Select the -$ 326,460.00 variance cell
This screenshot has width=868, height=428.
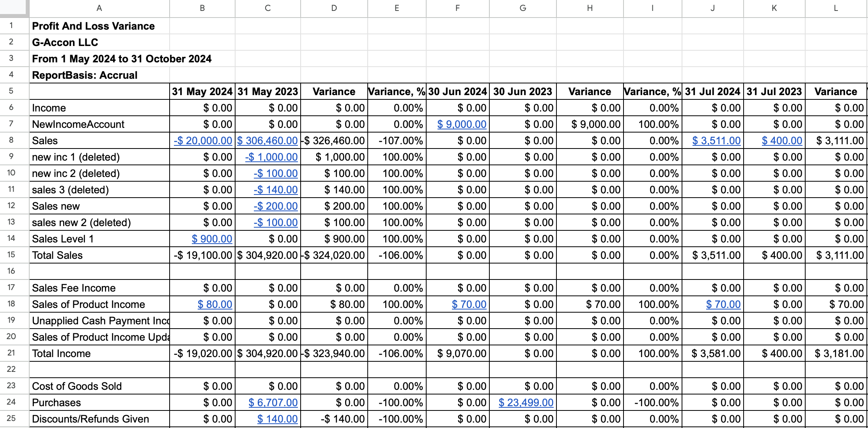[334, 140]
